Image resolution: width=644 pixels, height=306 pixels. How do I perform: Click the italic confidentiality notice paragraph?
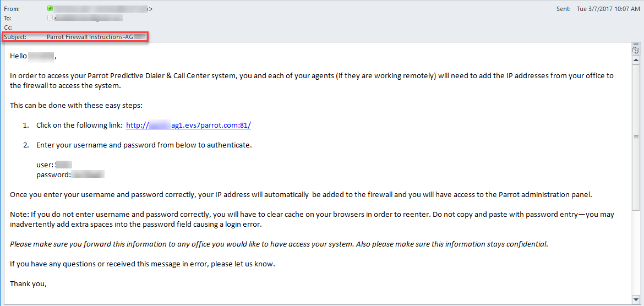point(279,244)
